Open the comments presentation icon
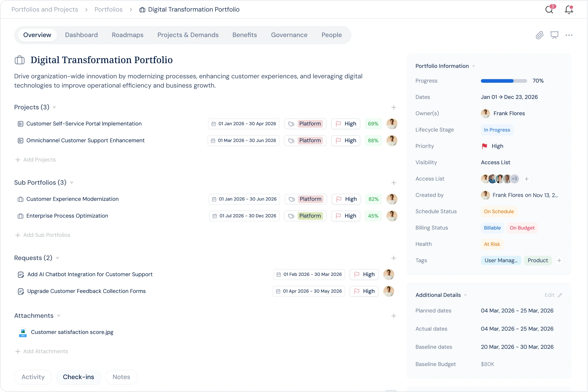Image resolution: width=588 pixels, height=392 pixels. [x=554, y=35]
